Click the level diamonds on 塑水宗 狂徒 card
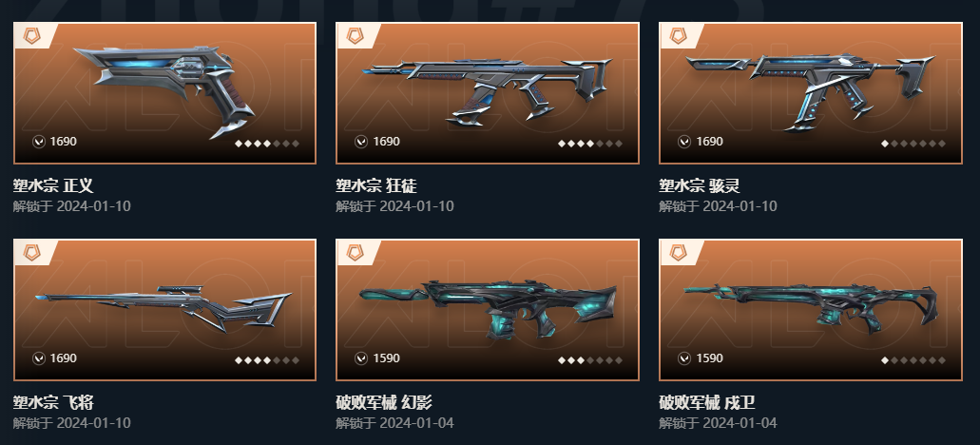The width and height of the screenshot is (980, 445). pos(590,144)
